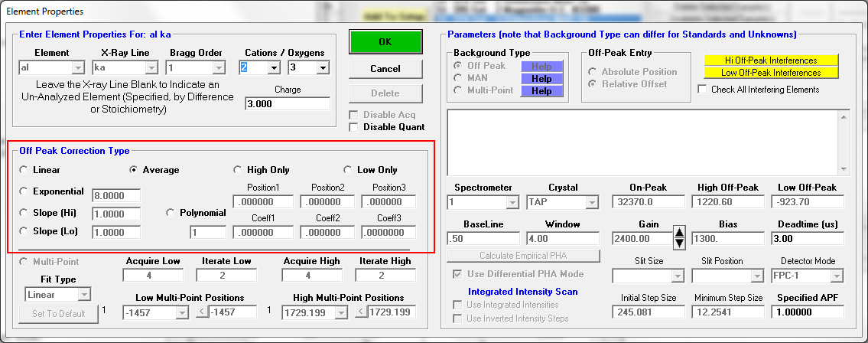Enable Check All Interfering Elements checkbox
Viewport: 868px width, 343px height.
click(x=703, y=90)
